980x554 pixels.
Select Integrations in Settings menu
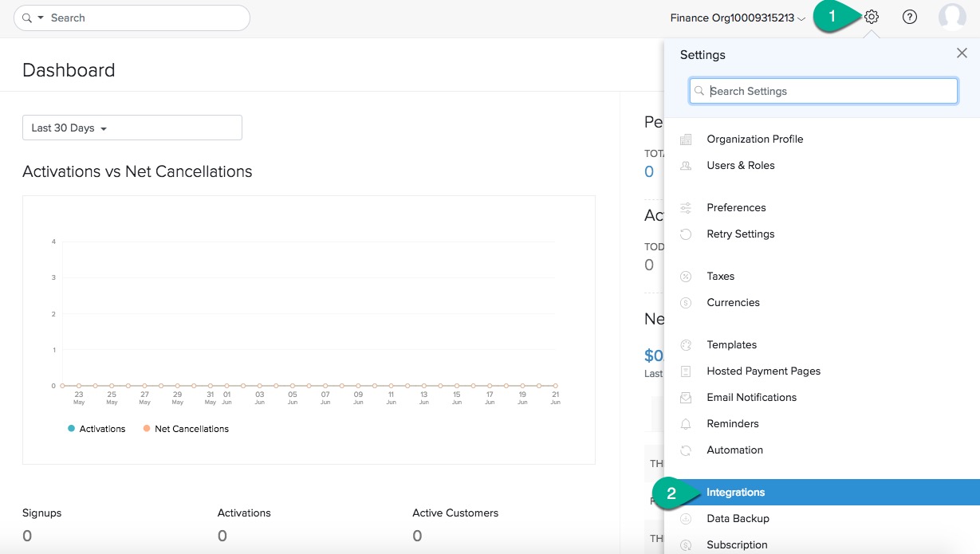735,493
